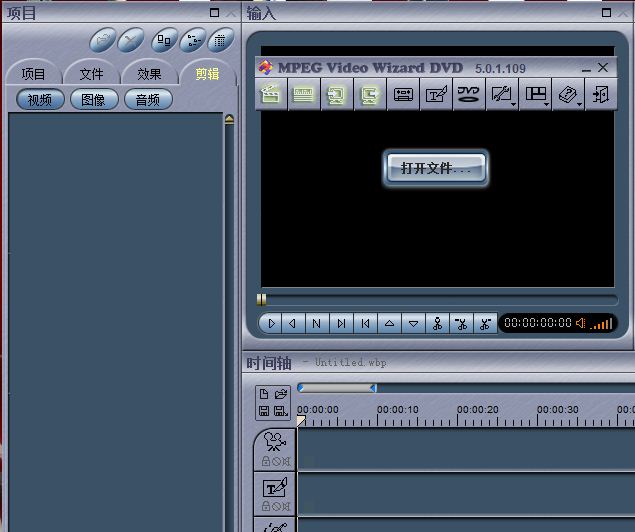Click the clapperboard icon in MPEG Video Wizard toolbar
The image size is (635, 532).
click(x=271, y=95)
